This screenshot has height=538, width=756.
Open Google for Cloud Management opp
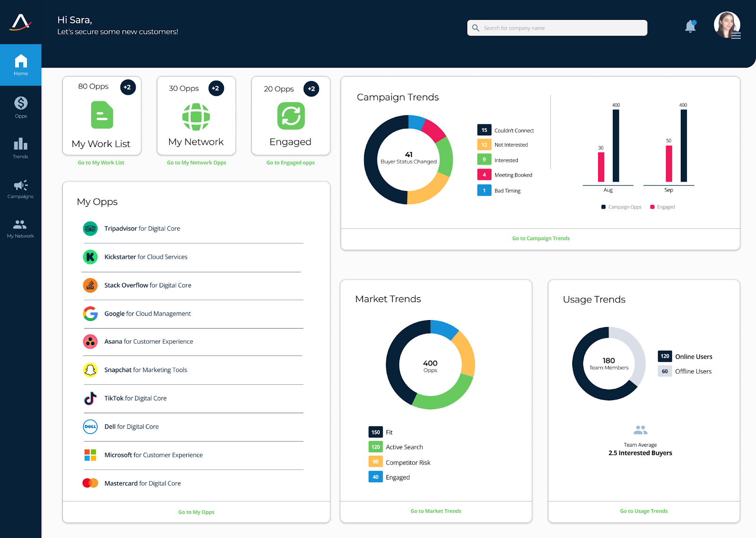coord(147,313)
